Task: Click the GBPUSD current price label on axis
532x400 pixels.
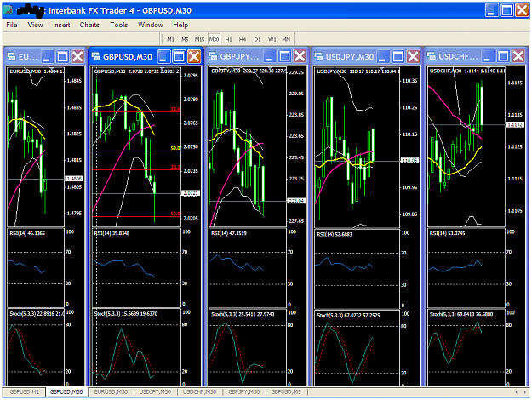Action: [191, 193]
